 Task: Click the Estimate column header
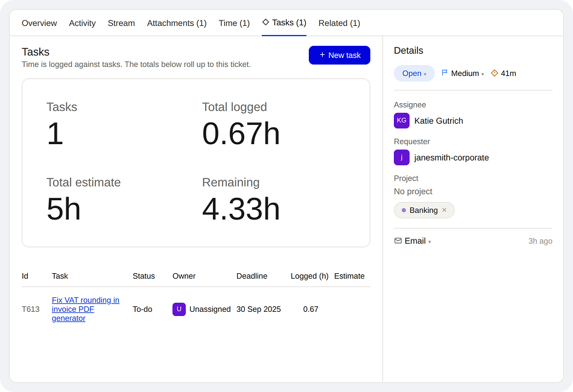coord(349,276)
